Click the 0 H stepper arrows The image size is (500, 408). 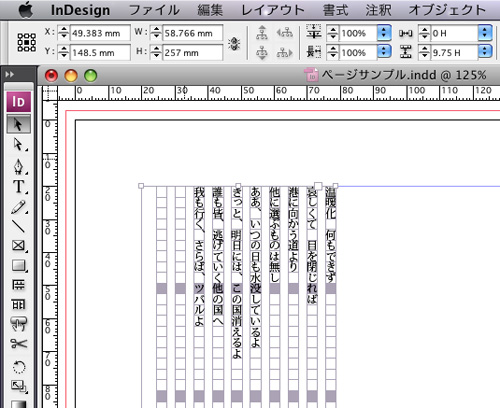coord(424,33)
